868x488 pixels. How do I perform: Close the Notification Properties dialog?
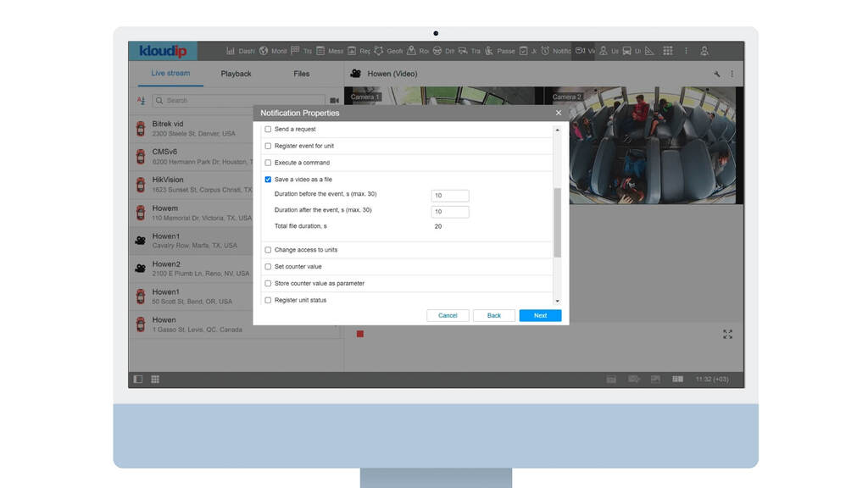pyautogui.click(x=558, y=113)
